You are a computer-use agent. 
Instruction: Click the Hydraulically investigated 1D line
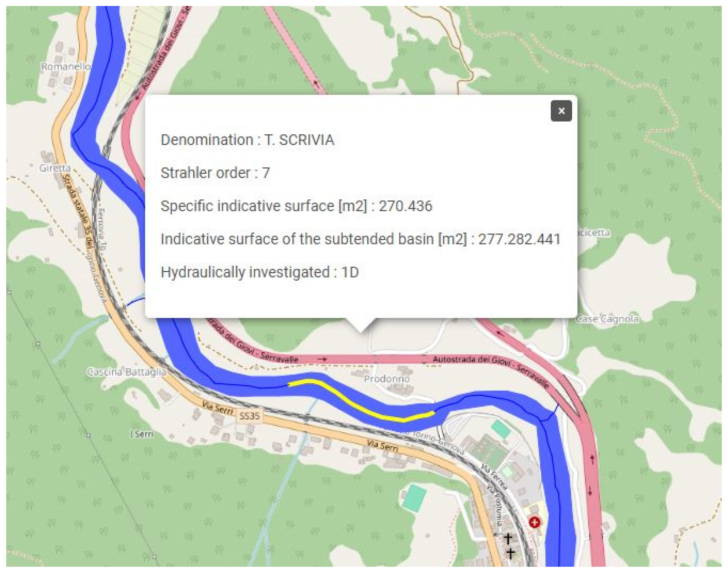pos(260,272)
